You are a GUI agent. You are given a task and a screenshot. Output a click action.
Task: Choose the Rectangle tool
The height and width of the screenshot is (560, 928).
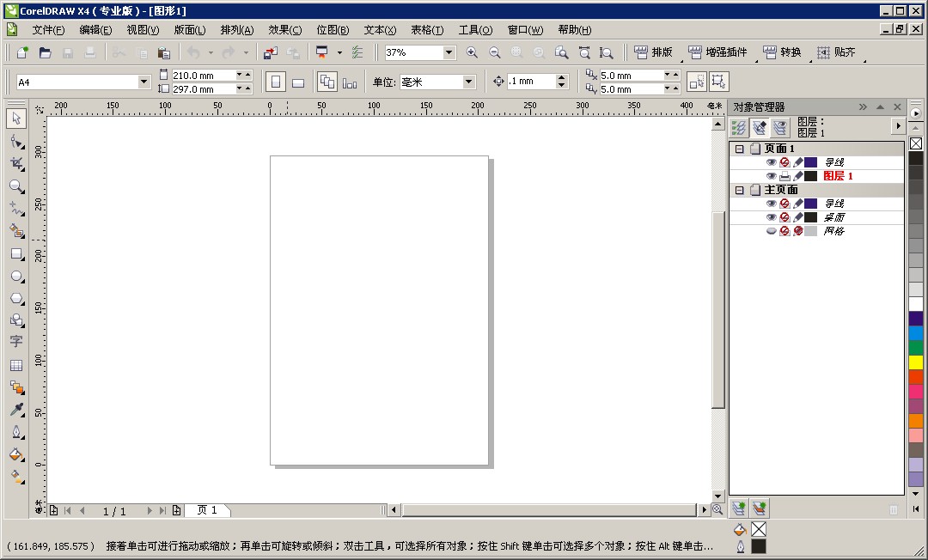[x=16, y=254]
